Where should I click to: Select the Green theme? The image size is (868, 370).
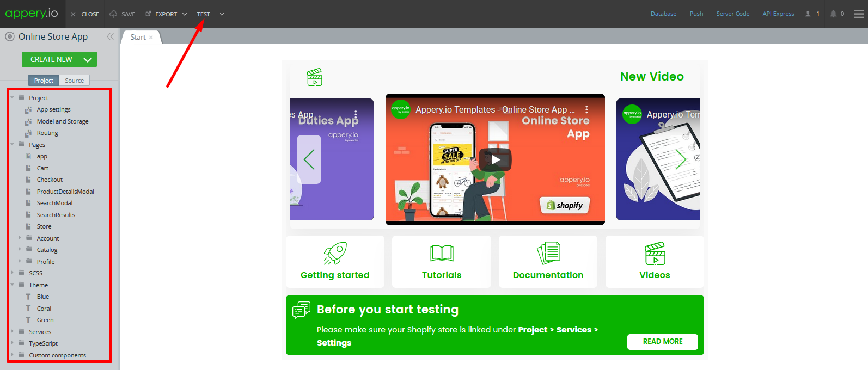(45, 320)
